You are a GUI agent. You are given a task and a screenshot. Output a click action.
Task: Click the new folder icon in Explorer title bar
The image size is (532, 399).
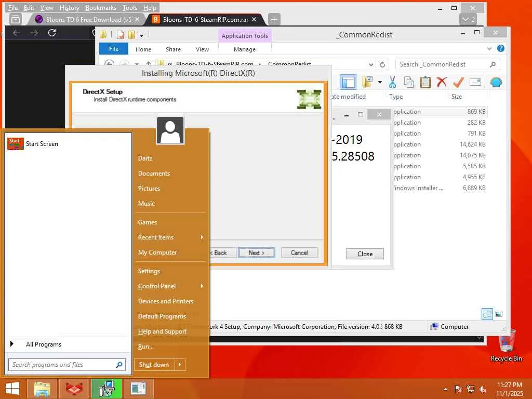pyautogui.click(x=131, y=35)
